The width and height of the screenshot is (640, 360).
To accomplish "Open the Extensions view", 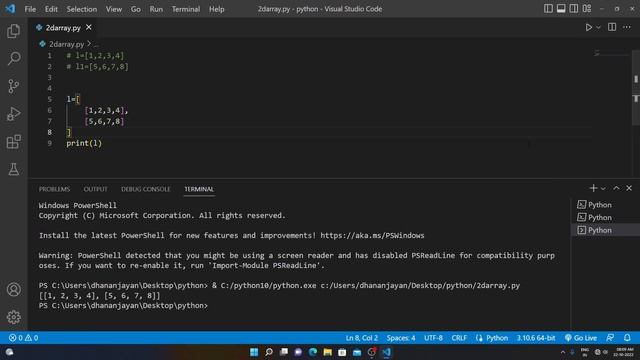I will click(13, 142).
